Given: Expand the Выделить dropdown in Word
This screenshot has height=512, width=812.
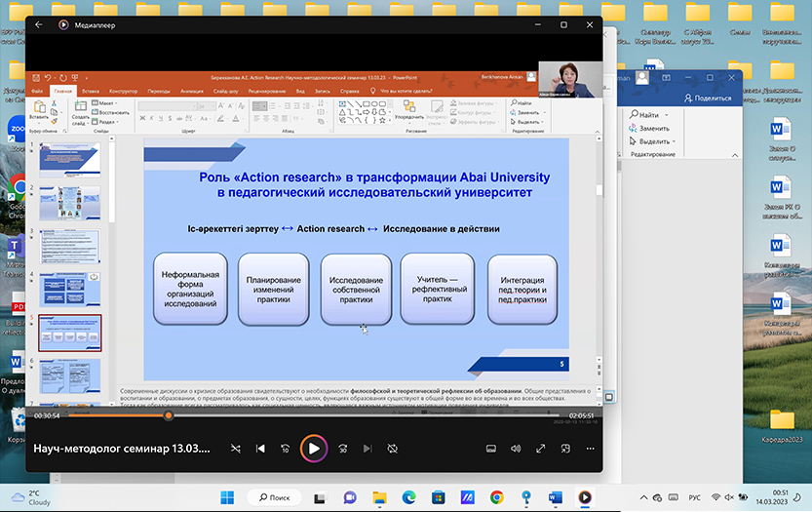Looking at the screenshot, I should pyautogui.click(x=675, y=140).
